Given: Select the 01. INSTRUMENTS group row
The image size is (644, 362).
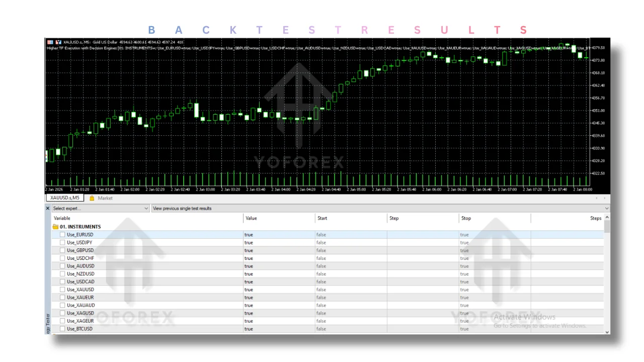Looking at the screenshot, I should [328, 227].
